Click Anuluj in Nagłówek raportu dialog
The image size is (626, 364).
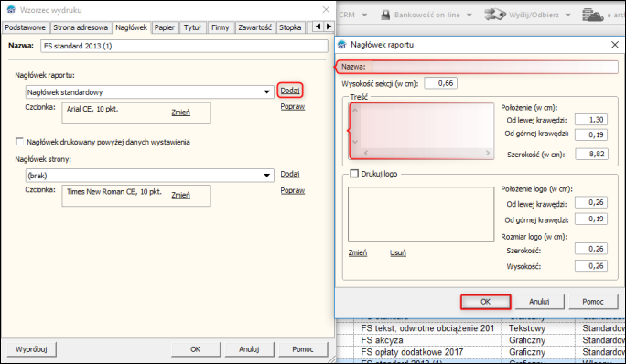539,302
